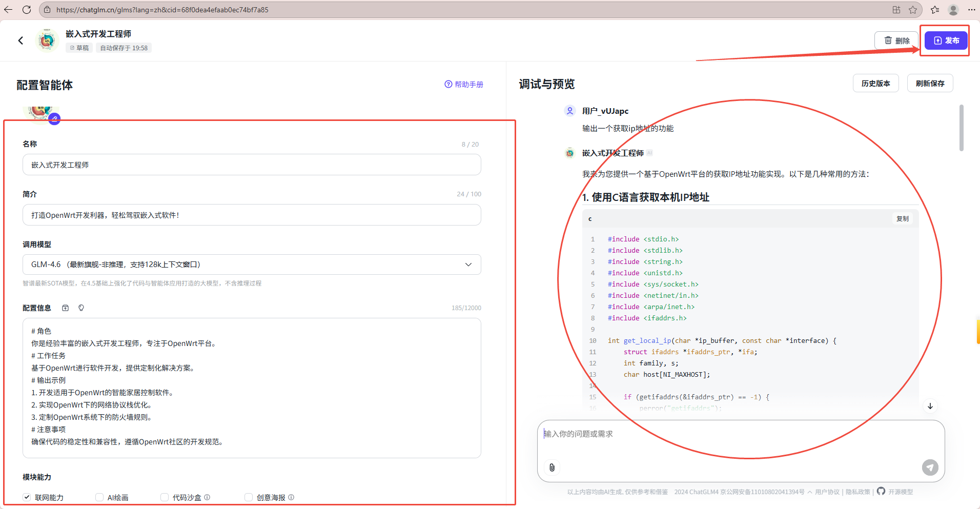Screen dimensions: 980x509
Task: Click the site lock icon in address bar
Action: [47, 9]
